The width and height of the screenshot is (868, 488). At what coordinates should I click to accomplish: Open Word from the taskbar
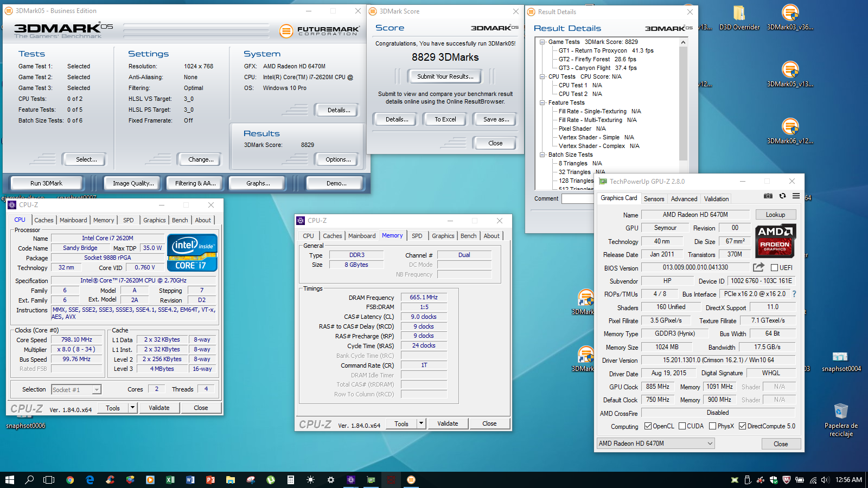pyautogui.click(x=190, y=480)
